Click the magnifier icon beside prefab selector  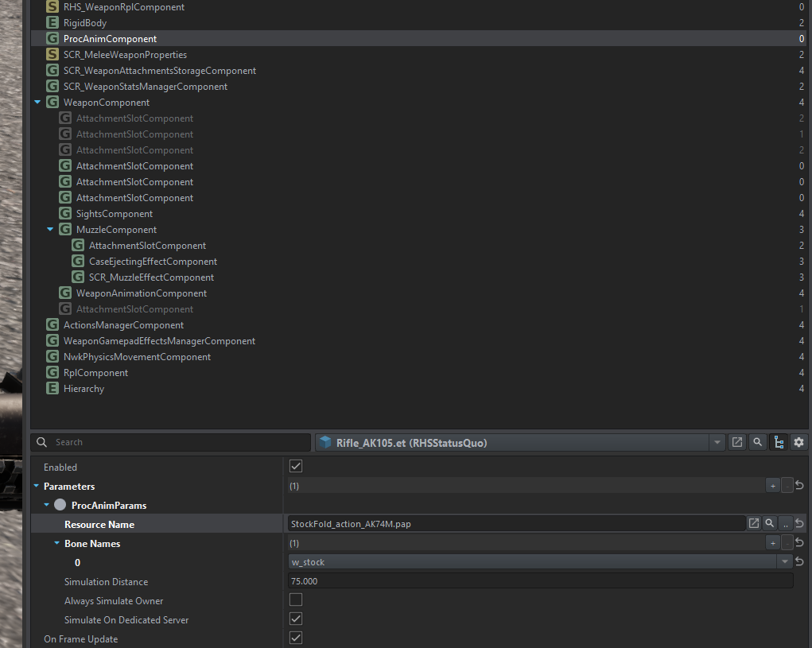coord(758,442)
